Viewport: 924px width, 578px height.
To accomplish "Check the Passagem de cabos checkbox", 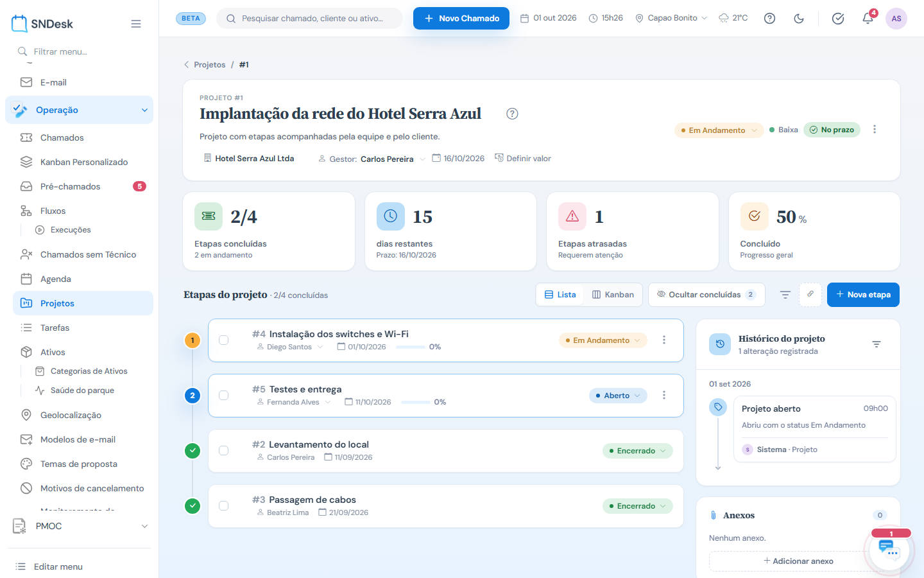I will coord(224,506).
